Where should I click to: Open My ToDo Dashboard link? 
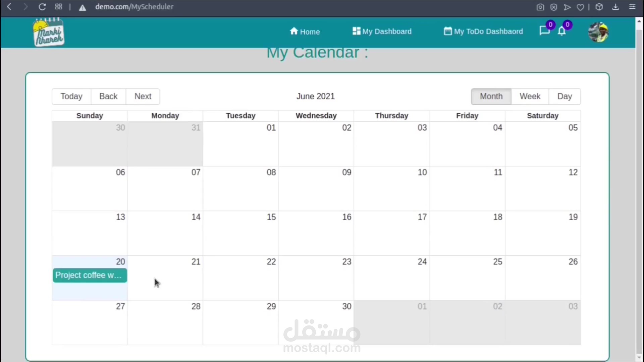coord(483,31)
